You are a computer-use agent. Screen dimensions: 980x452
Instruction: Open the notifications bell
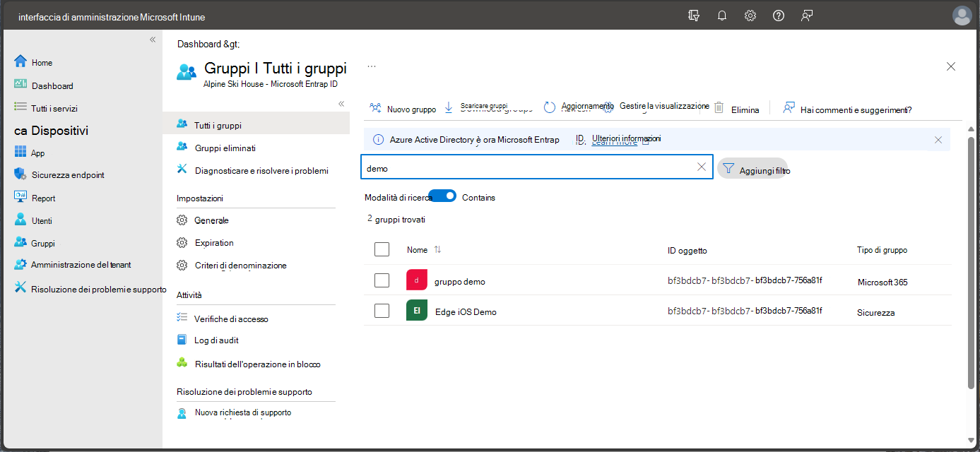[722, 16]
